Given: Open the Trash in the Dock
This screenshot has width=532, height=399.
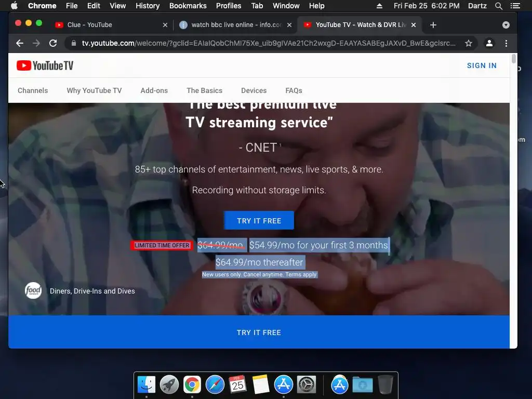Looking at the screenshot, I should coord(385,385).
